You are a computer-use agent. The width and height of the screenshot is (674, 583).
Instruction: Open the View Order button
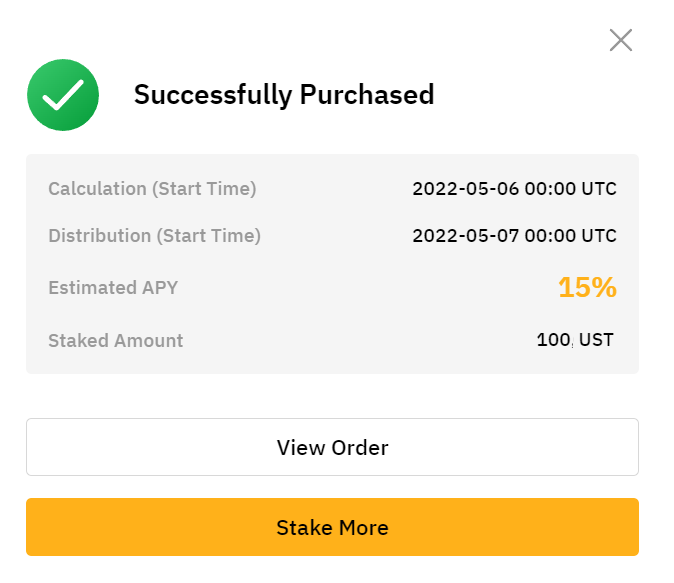(332, 447)
